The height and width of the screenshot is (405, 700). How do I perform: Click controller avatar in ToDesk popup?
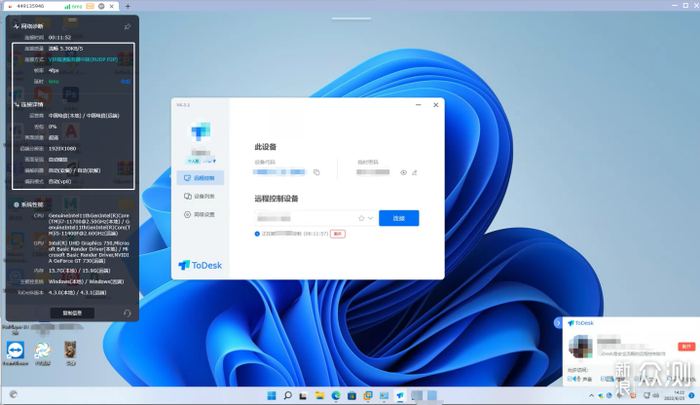tap(580, 347)
